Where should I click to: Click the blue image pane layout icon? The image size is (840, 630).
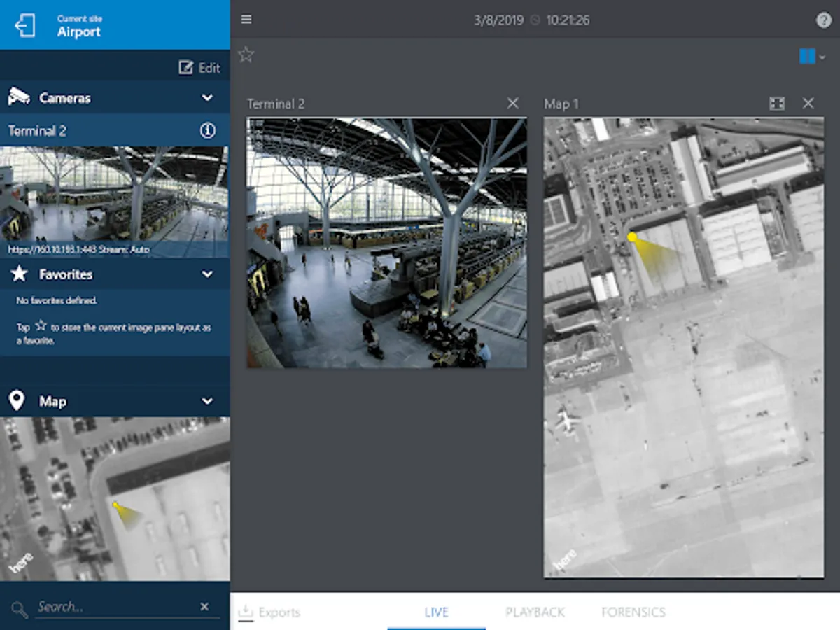click(x=807, y=57)
